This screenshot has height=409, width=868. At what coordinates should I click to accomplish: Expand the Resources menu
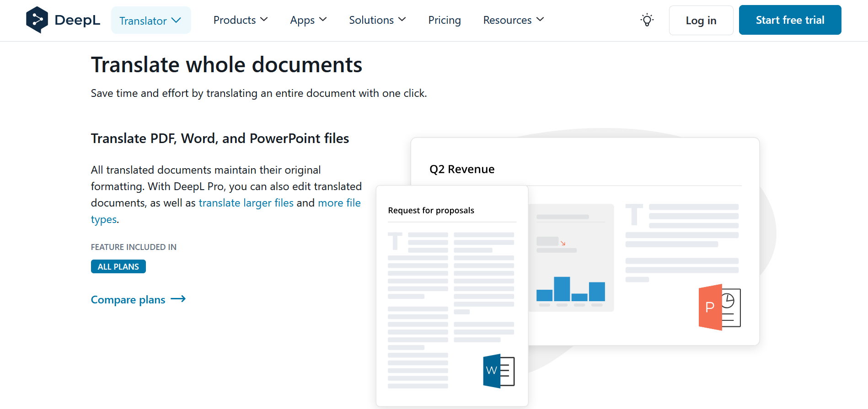[x=514, y=20]
